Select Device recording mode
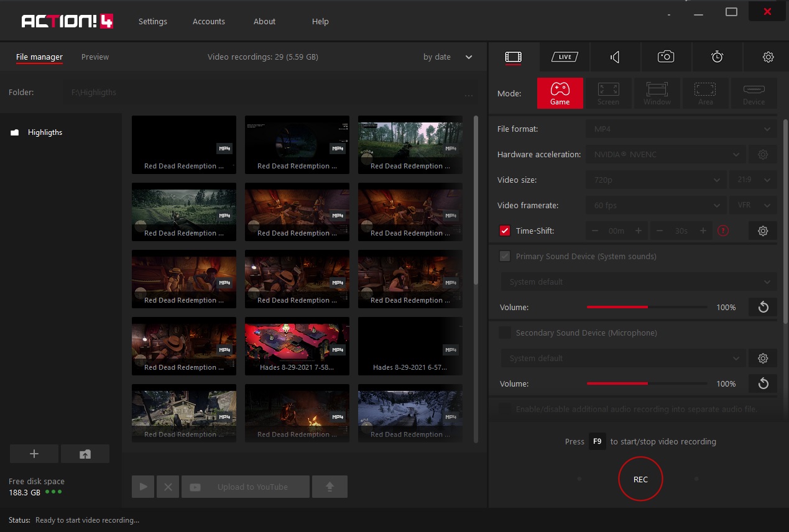 754,93
